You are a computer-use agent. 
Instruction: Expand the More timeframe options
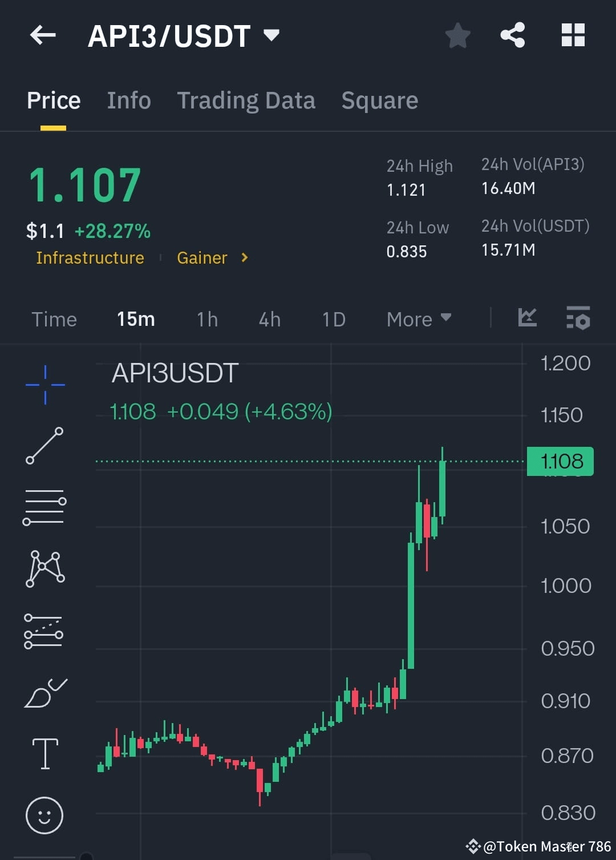tap(418, 319)
